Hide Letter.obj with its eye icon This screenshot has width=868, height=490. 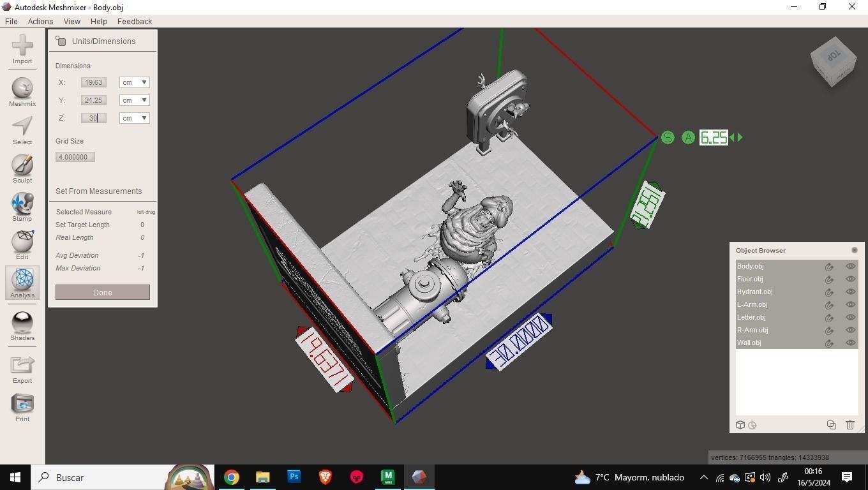850,317
